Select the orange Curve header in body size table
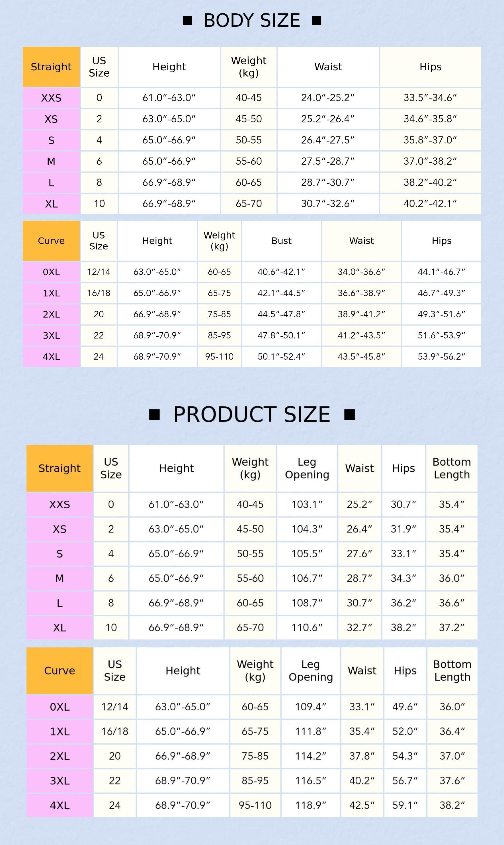Viewport: 504px width, 845px height. 51,241
